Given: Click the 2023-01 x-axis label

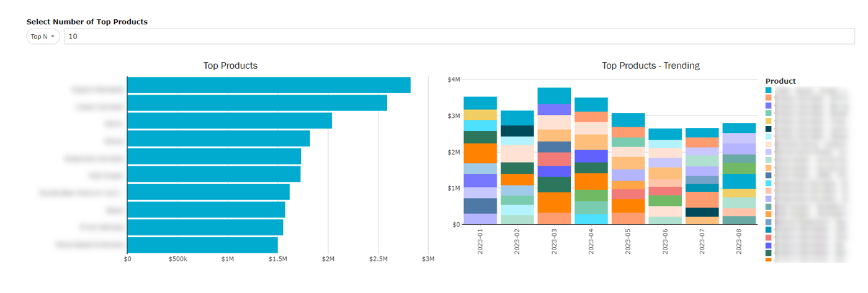Looking at the screenshot, I should 481,240.
